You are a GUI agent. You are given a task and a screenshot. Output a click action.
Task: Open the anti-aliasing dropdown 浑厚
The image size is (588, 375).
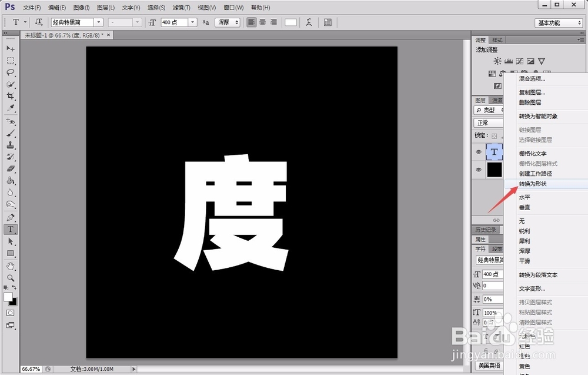[x=228, y=22]
